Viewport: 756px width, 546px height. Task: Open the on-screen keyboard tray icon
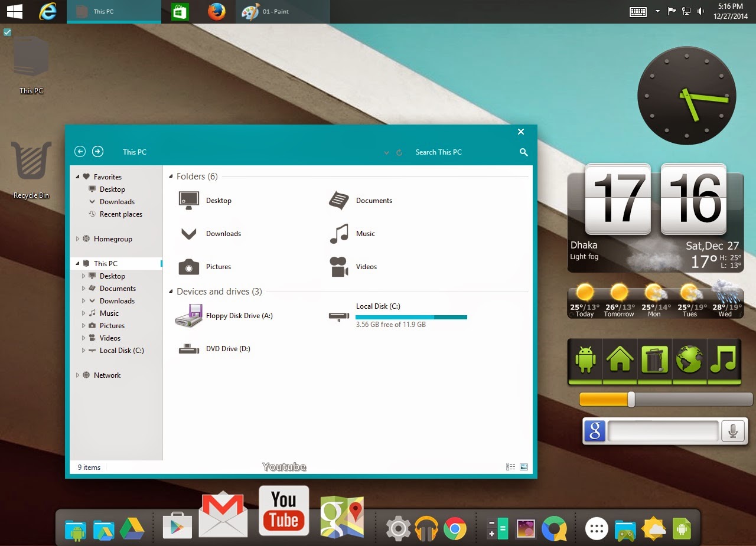click(x=638, y=11)
